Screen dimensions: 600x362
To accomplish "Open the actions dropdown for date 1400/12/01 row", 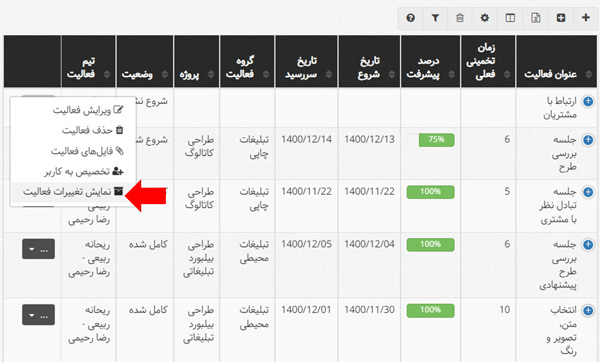I will point(38,315).
